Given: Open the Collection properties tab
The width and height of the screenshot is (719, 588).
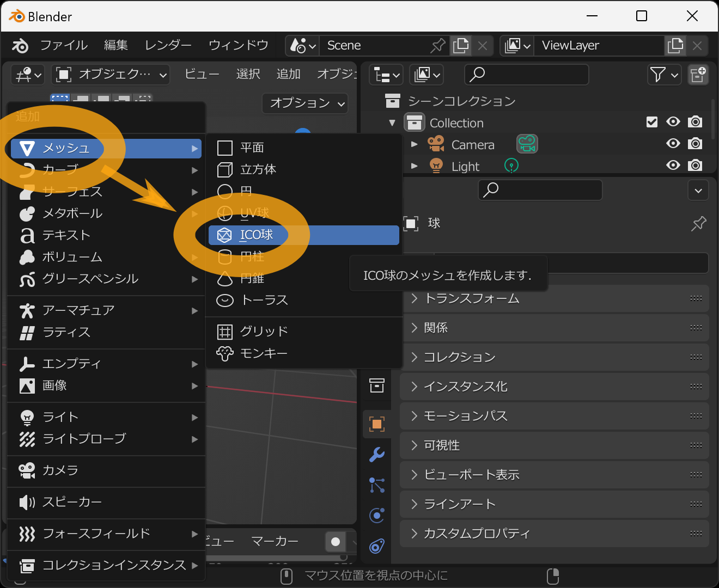Looking at the screenshot, I should (376, 385).
